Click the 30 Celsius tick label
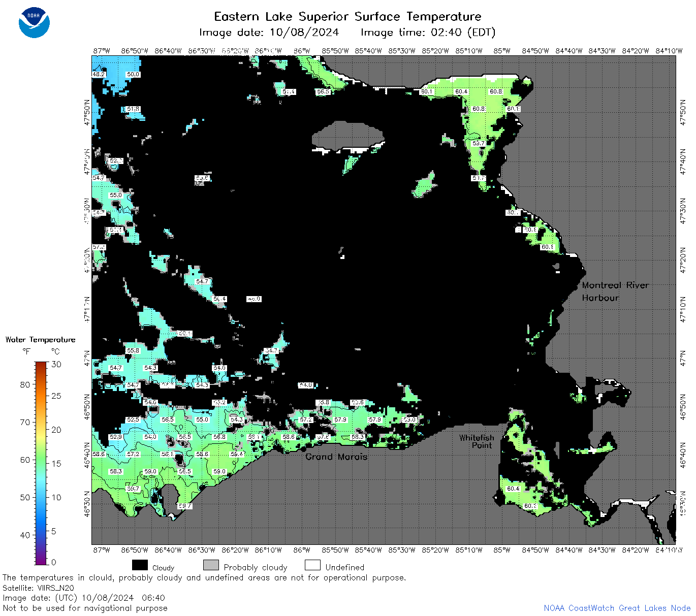 (x=56, y=364)
